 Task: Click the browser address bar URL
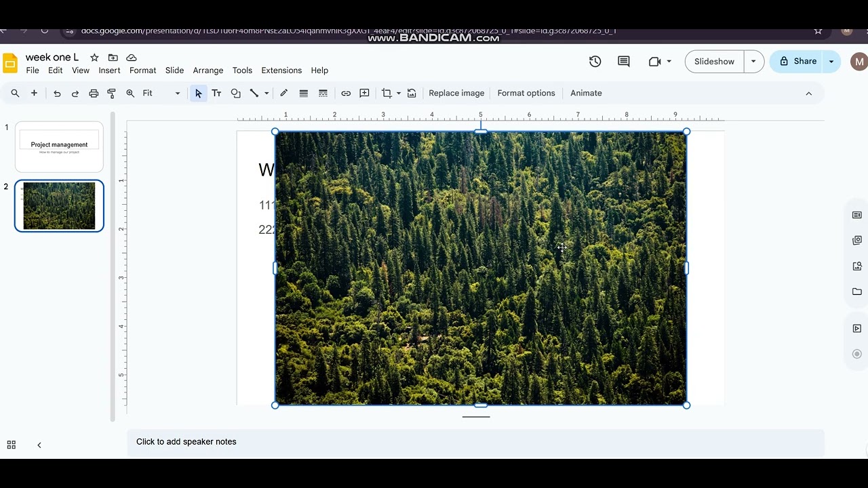349,31
